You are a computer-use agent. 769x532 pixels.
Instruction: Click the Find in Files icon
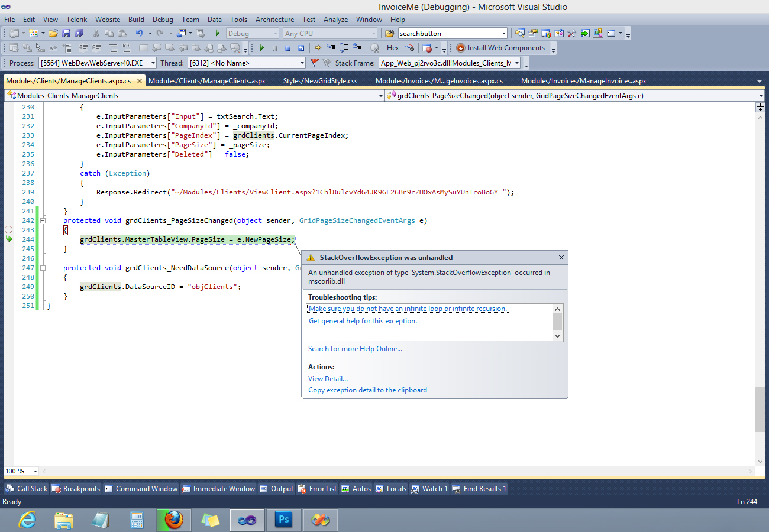click(x=389, y=34)
